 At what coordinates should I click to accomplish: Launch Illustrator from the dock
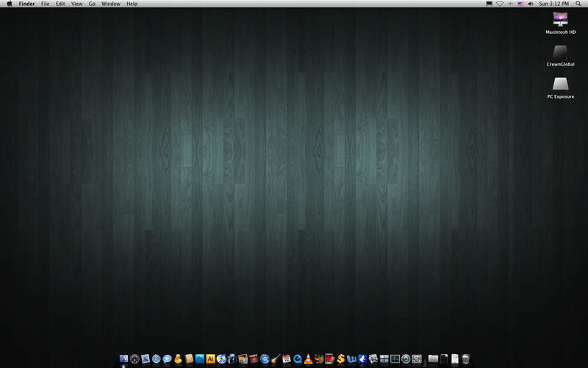tap(210, 359)
